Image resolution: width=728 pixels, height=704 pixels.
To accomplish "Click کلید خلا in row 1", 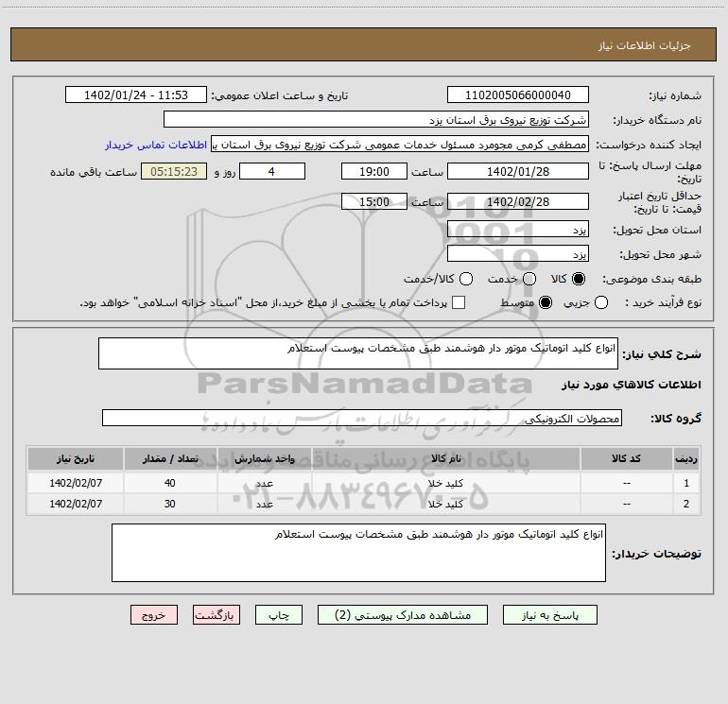I will pos(445,483).
